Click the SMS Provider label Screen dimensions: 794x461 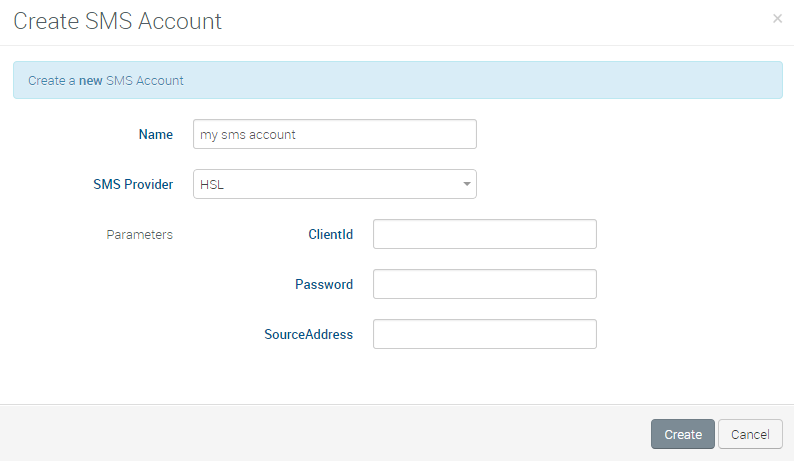point(133,184)
